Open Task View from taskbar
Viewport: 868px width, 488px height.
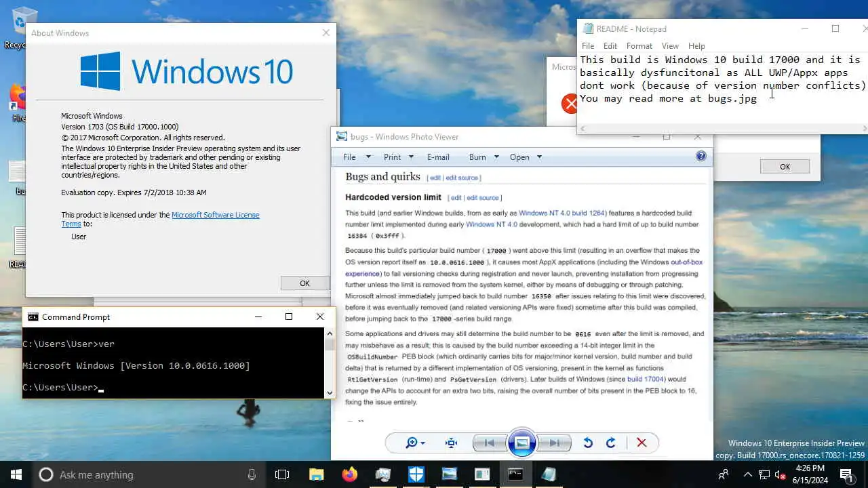282,474
